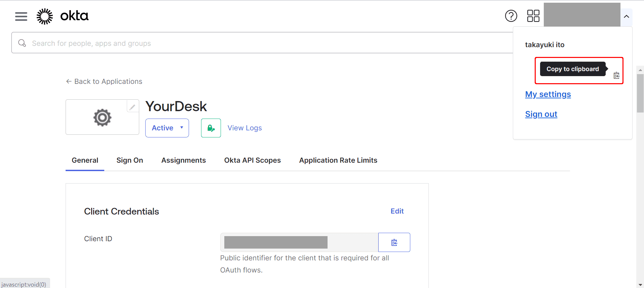Viewport: 644px width, 288px height.
Task: Copy the org URL using the user menu clipboard icon
Action: pyautogui.click(x=616, y=75)
